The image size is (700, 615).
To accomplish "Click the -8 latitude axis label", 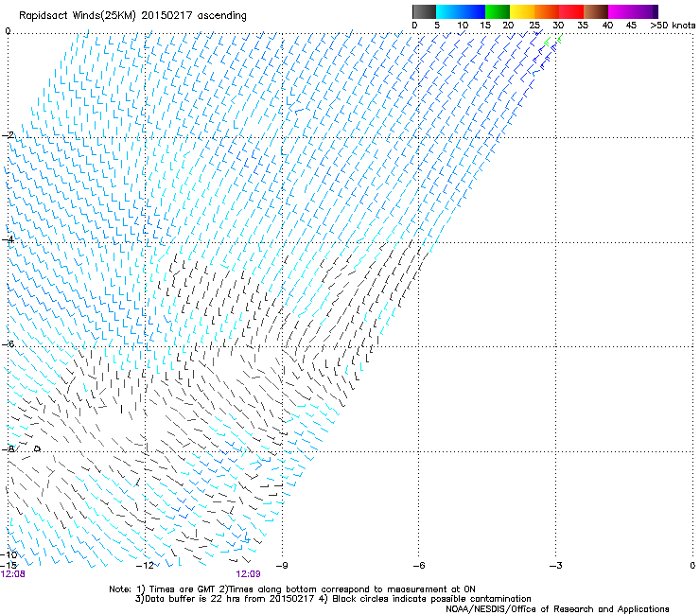I will (x=8, y=448).
